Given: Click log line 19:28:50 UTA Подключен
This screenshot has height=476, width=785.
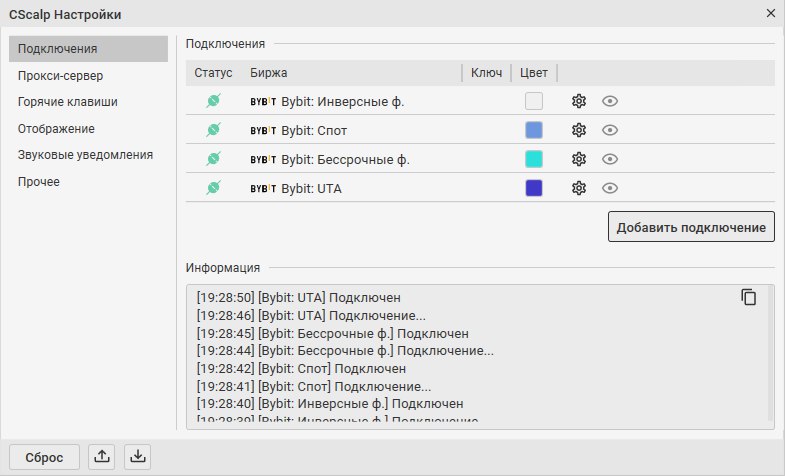Looking at the screenshot, I should [298, 297].
